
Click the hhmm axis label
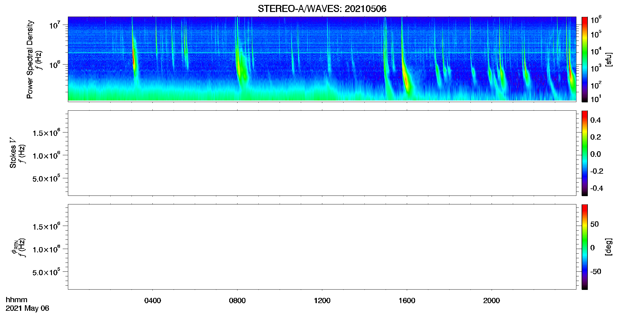pos(17,300)
